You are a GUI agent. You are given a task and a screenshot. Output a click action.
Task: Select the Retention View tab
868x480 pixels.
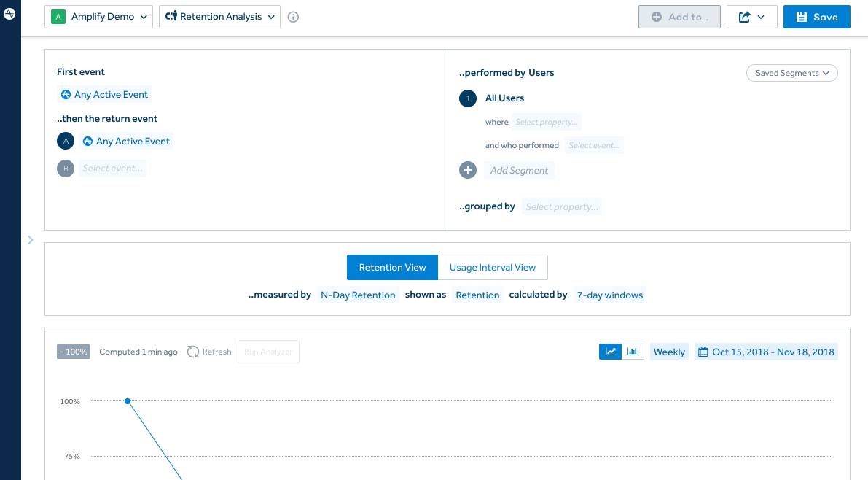(392, 268)
